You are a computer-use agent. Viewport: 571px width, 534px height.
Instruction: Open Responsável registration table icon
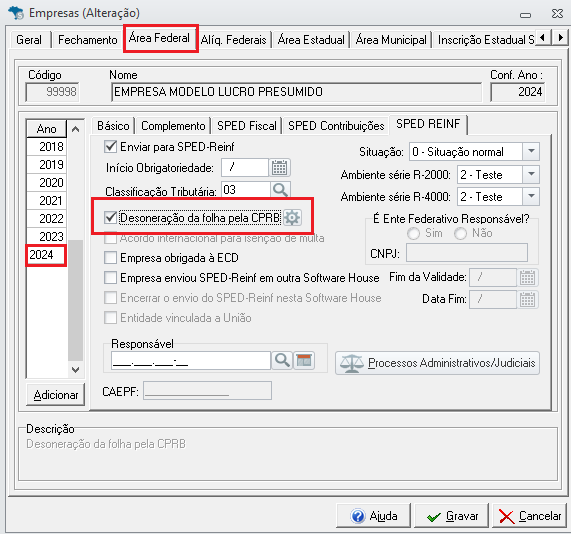point(304,360)
